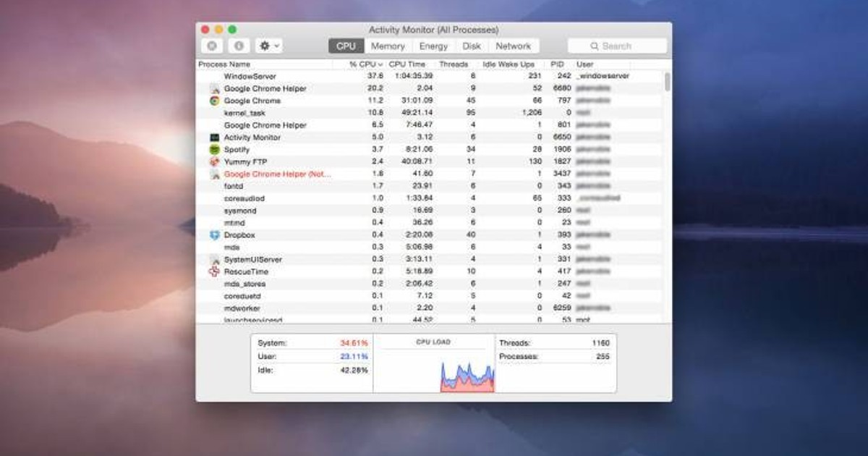Click the Google Chrome app icon
Image resolution: width=868 pixels, height=456 pixels.
pos(214,101)
